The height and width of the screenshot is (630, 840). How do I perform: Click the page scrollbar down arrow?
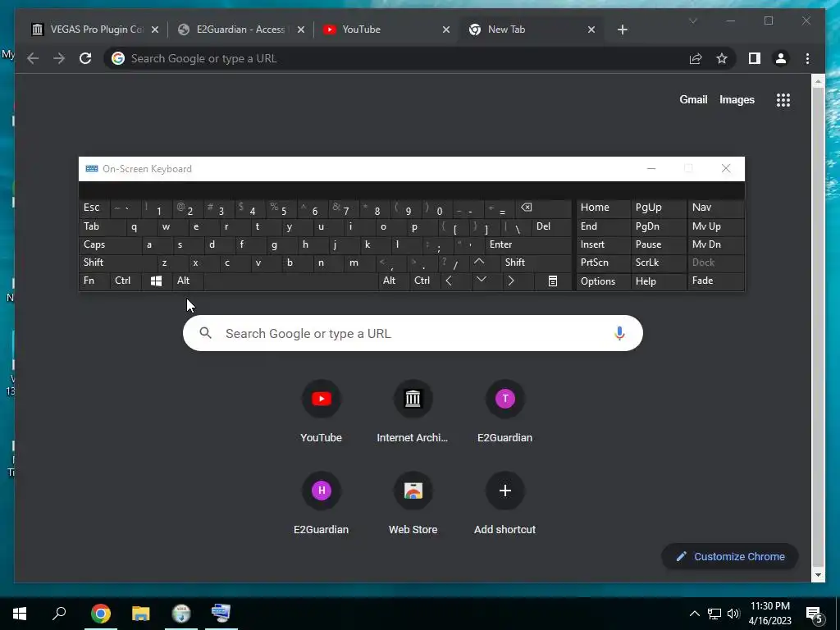818,575
